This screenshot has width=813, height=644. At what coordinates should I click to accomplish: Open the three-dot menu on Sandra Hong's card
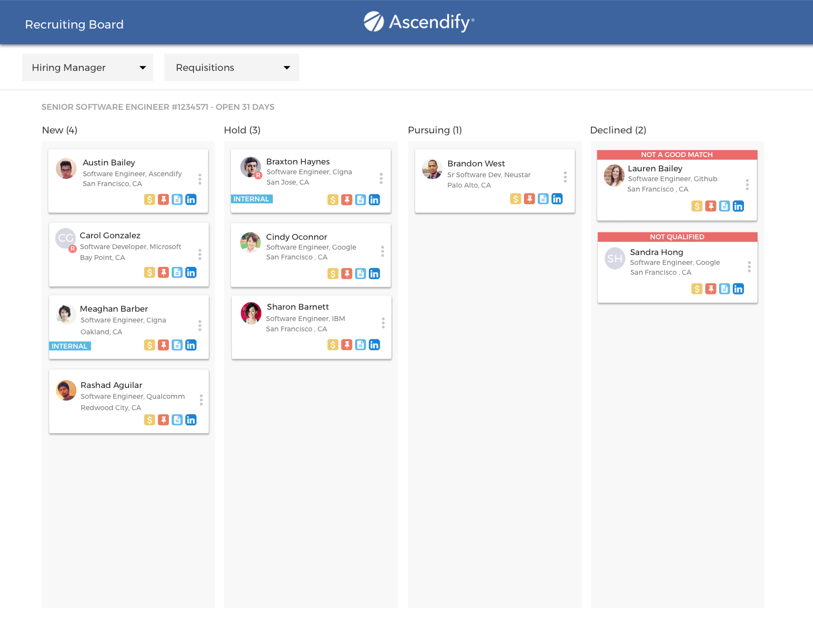tap(749, 267)
